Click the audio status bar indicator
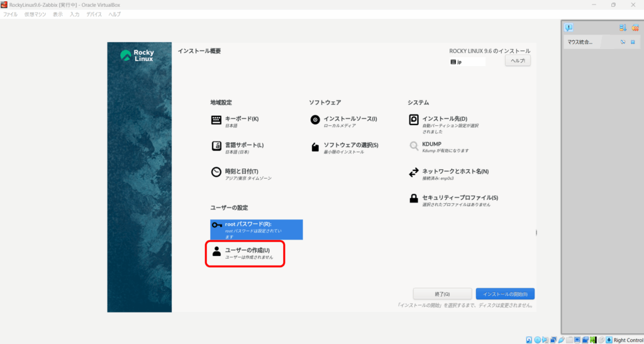644x344 pixels. click(545, 340)
